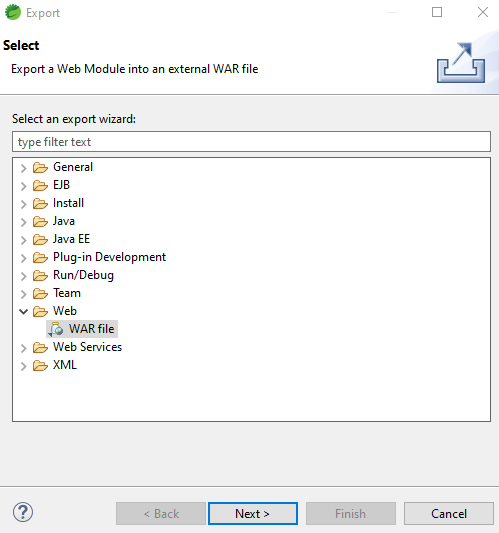
Task: Click the Java EE folder icon
Action: [x=40, y=240]
